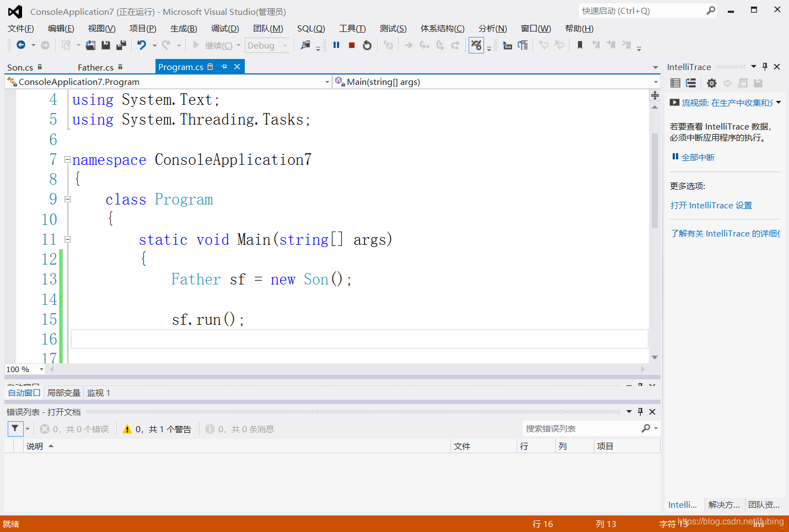Screen dimensions: 789x532
Task: Expand the error list filter dropdown arrow
Action: [x=27, y=429]
